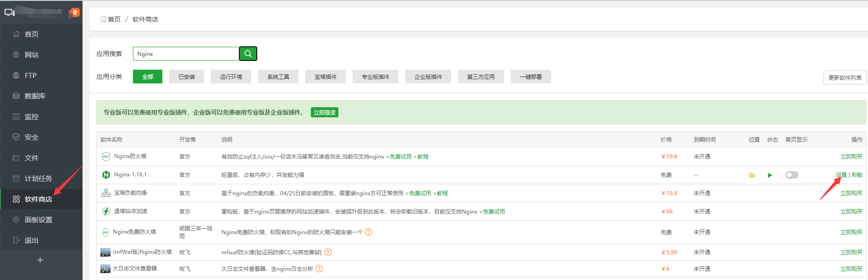868x280 pixels.
Task: Open 软件商店 in the sidebar
Action: [41, 199]
